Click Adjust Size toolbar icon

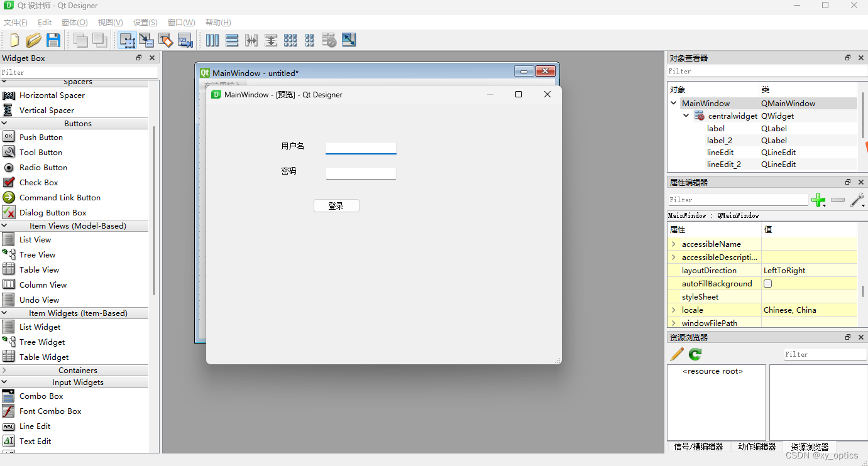[x=349, y=40]
